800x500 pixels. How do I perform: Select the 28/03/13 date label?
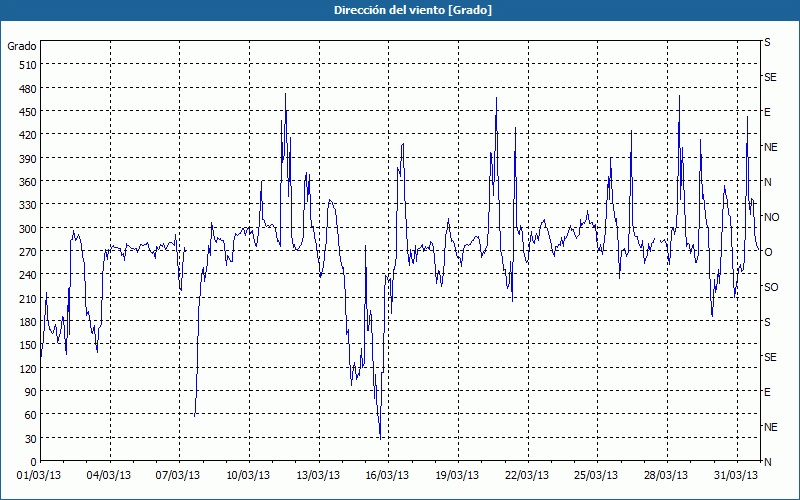pos(666,475)
